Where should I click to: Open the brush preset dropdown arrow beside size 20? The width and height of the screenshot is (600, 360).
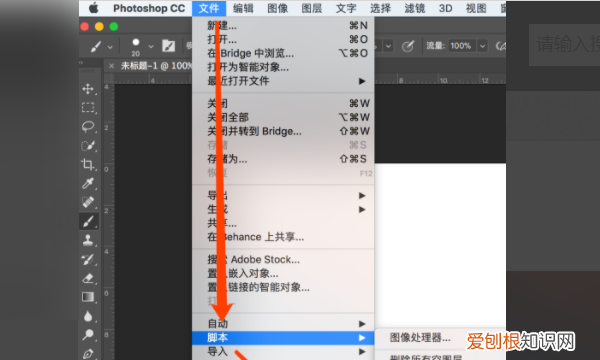(151, 47)
